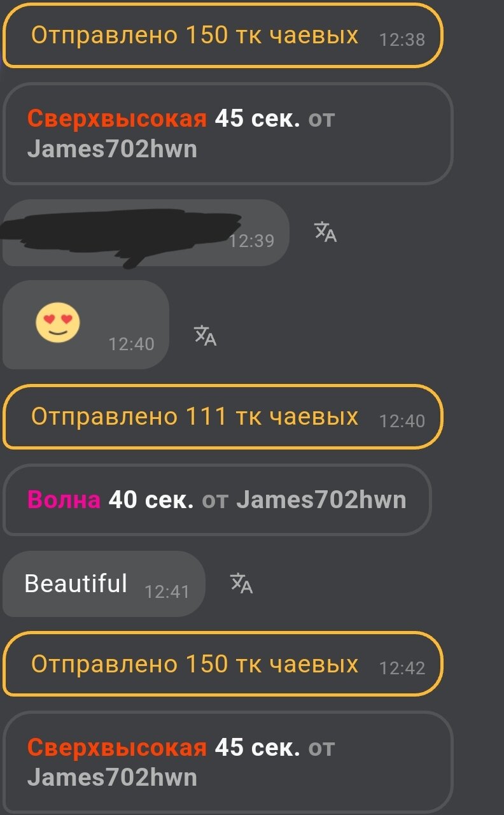Tap the 12:41 timestamp on Beautiful

coord(167,592)
